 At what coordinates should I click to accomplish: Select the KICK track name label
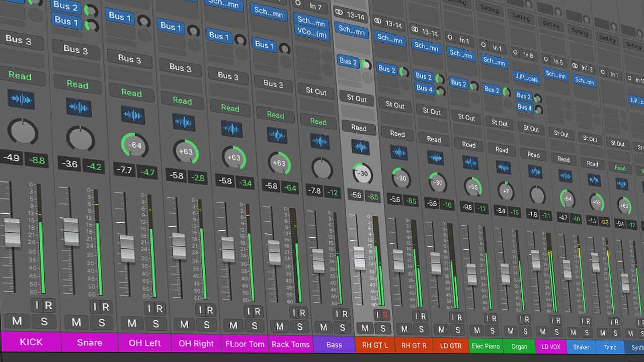point(31,342)
